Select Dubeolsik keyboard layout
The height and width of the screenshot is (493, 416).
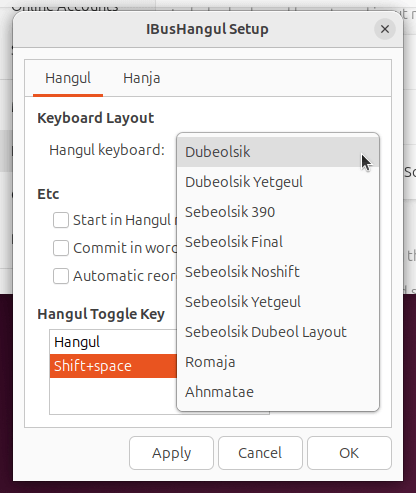(278, 152)
